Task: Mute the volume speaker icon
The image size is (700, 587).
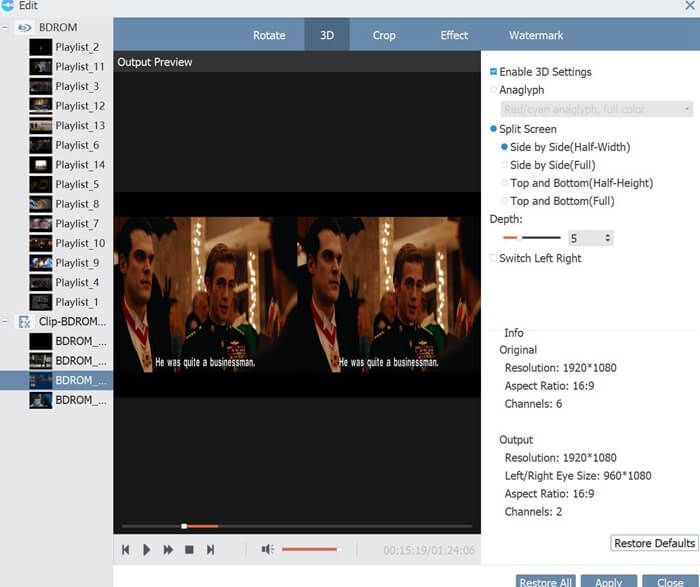Action: point(267,549)
